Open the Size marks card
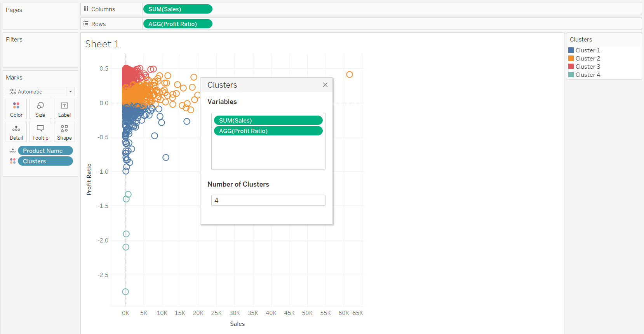Screen dimensions: 644x334 coord(40,109)
